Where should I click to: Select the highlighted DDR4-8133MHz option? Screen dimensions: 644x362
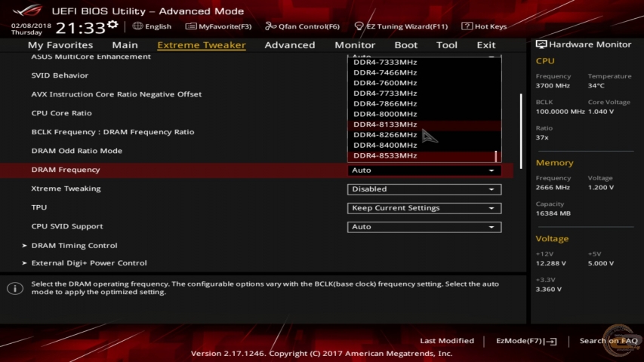[x=424, y=124]
